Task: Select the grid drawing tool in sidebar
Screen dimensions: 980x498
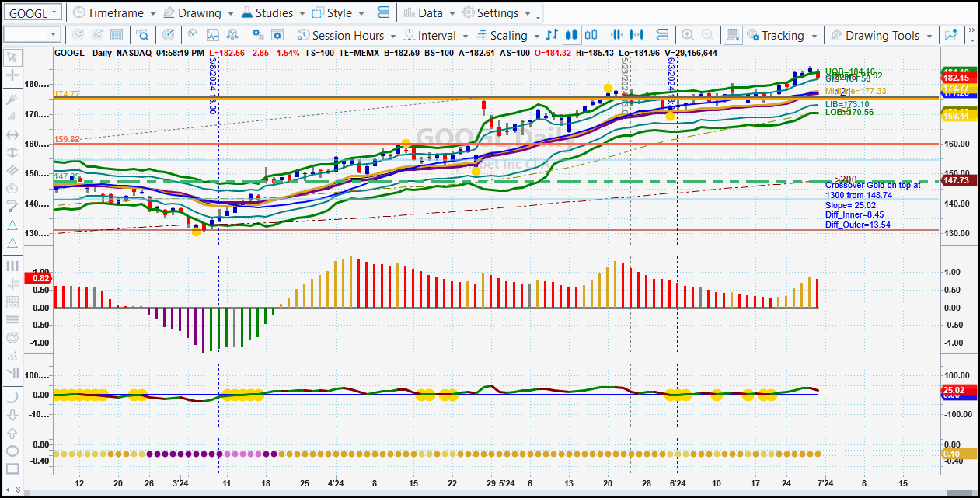Action: (12, 302)
